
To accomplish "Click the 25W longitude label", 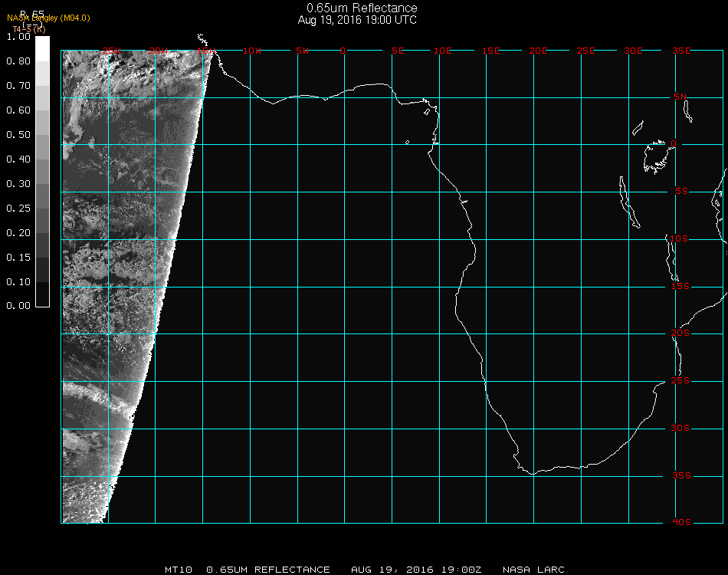I will tap(111, 51).
